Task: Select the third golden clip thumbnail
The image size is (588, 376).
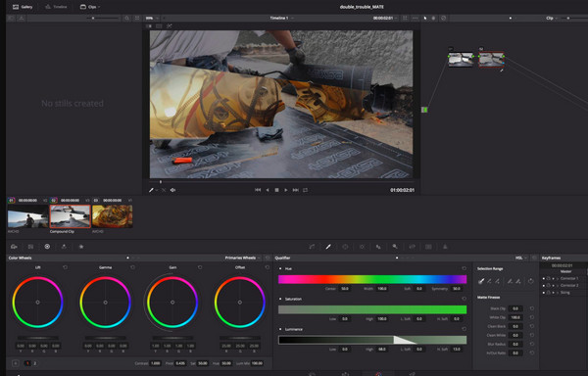Action: pos(113,216)
